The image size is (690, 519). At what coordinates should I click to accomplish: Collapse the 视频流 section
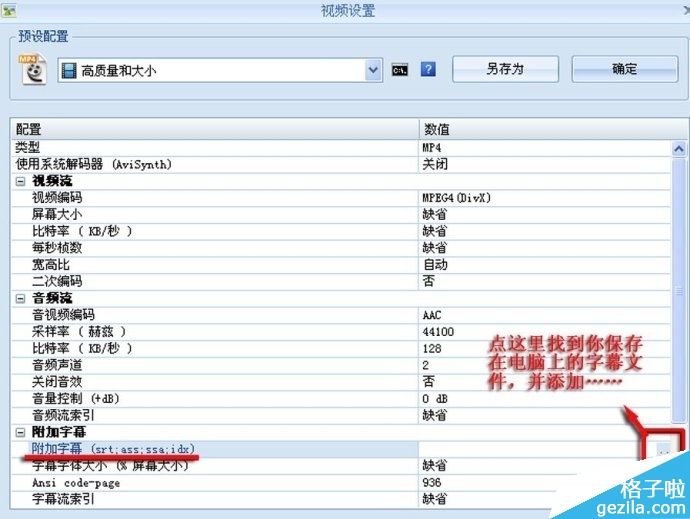point(20,181)
